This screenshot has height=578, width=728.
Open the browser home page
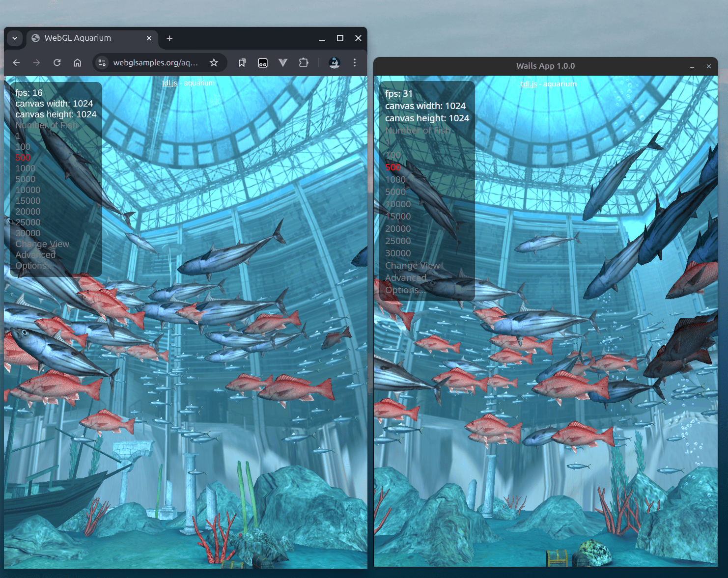tap(77, 62)
